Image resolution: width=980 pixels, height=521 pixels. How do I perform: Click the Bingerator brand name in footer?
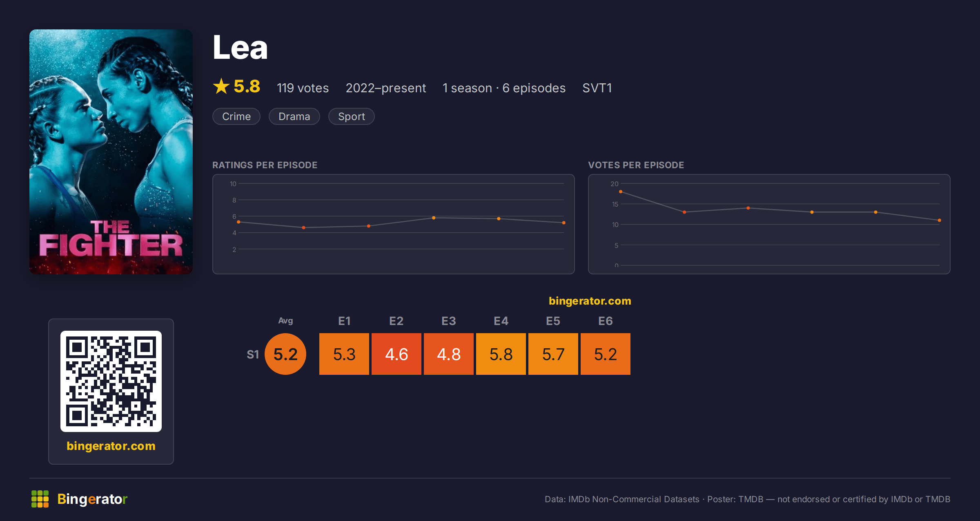click(x=92, y=499)
